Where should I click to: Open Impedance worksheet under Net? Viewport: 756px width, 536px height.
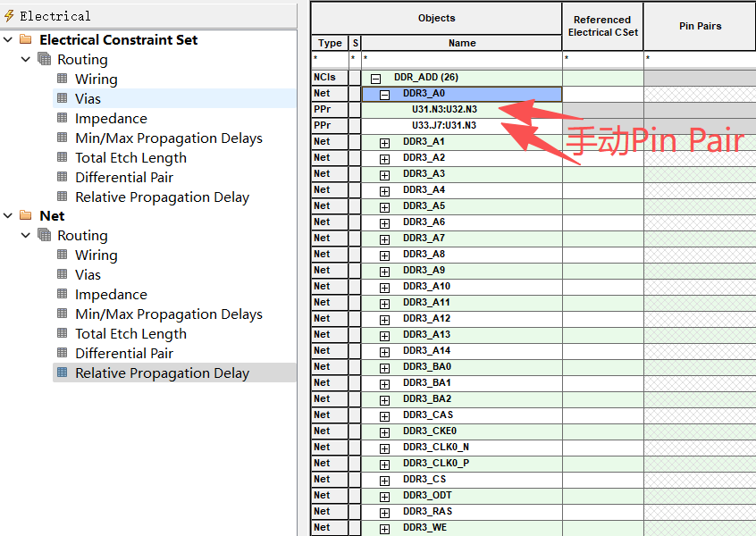(x=111, y=295)
